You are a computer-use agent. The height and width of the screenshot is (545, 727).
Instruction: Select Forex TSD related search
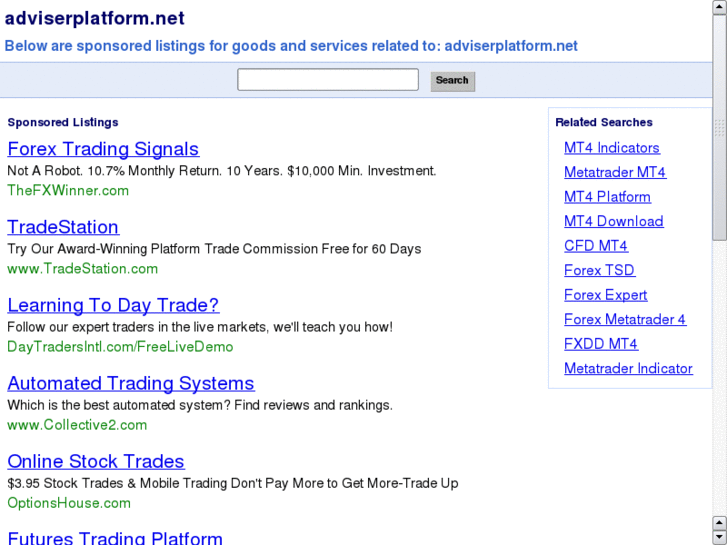pyautogui.click(x=599, y=270)
